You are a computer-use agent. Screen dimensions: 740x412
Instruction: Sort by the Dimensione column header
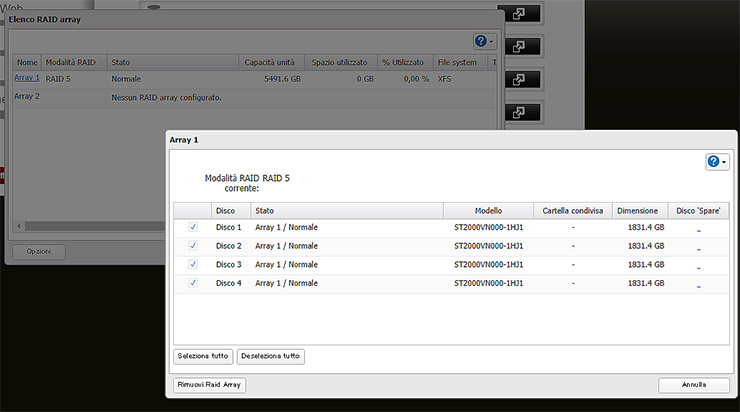coord(637,211)
